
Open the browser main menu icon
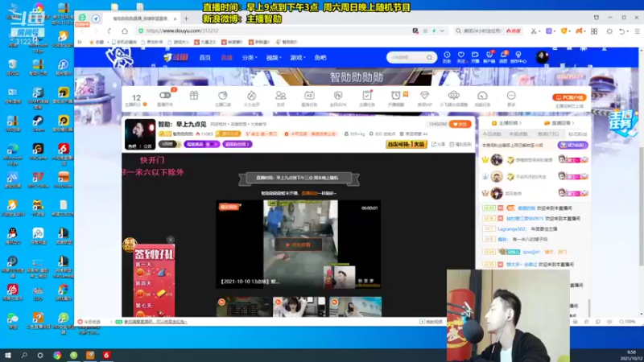tap(637, 31)
